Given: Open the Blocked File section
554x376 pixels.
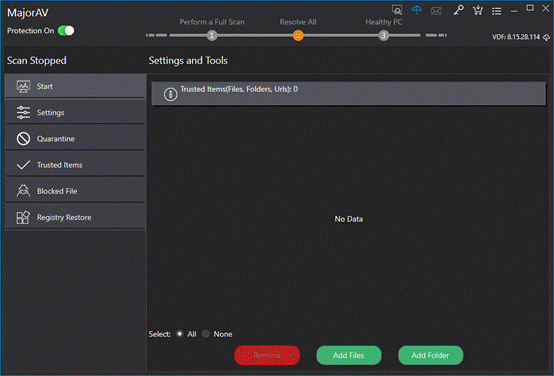Looking at the screenshot, I should [75, 191].
